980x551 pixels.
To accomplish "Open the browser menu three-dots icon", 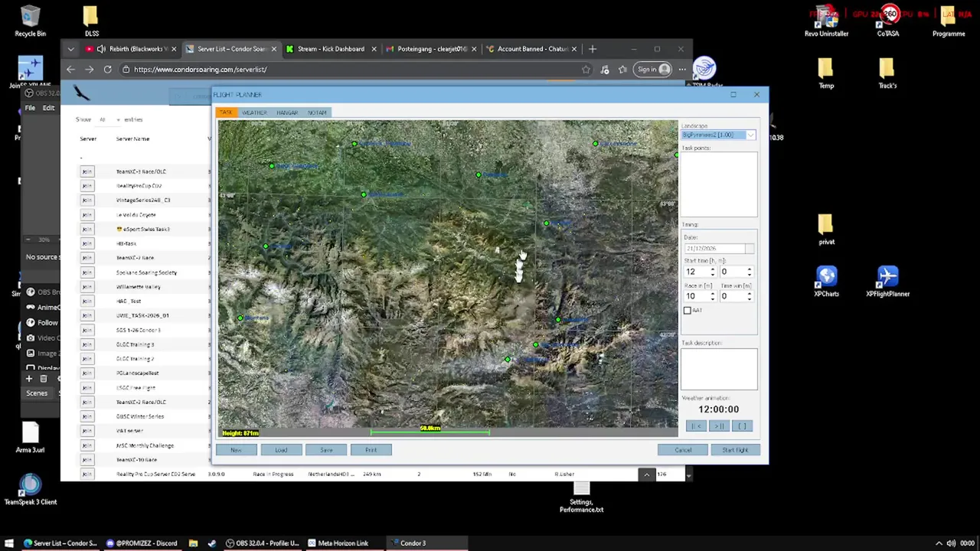I will tap(682, 70).
